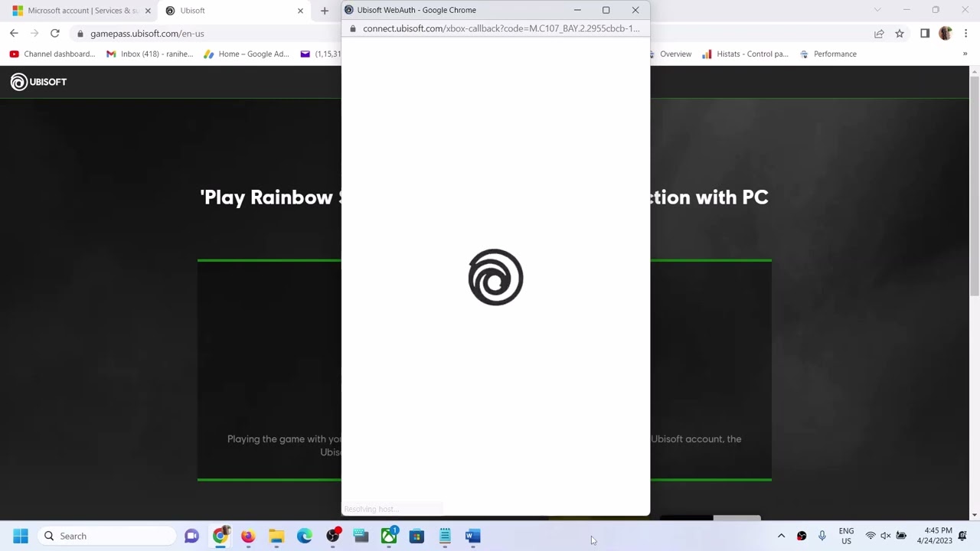Open Chat app from taskbar

click(x=191, y=536)
